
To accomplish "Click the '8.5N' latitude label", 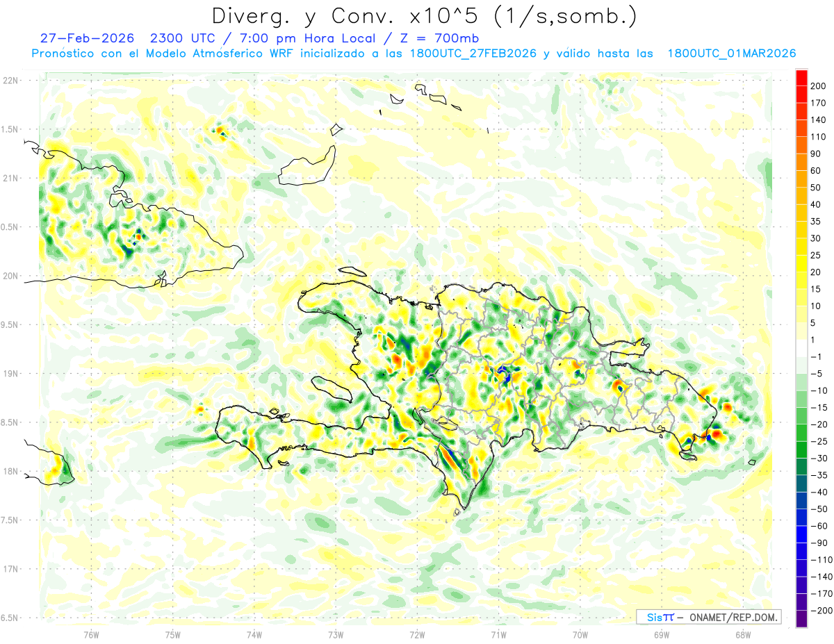I will pyautogui.click(x=10, y=422).
